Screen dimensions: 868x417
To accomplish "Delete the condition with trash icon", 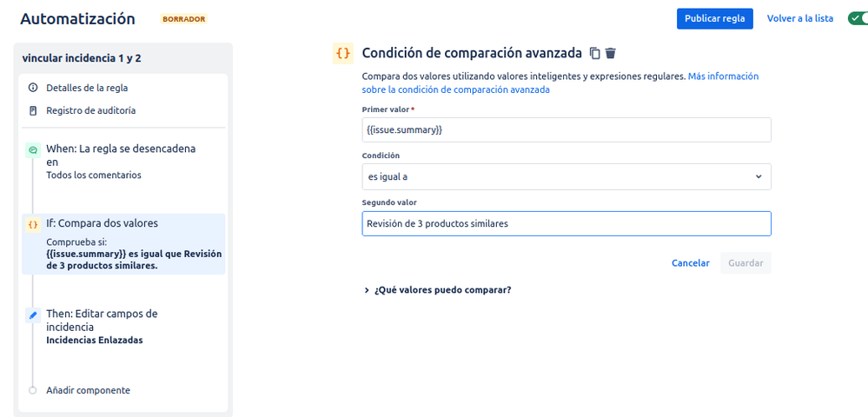I will pyautogui.click(x=611, y=54).
